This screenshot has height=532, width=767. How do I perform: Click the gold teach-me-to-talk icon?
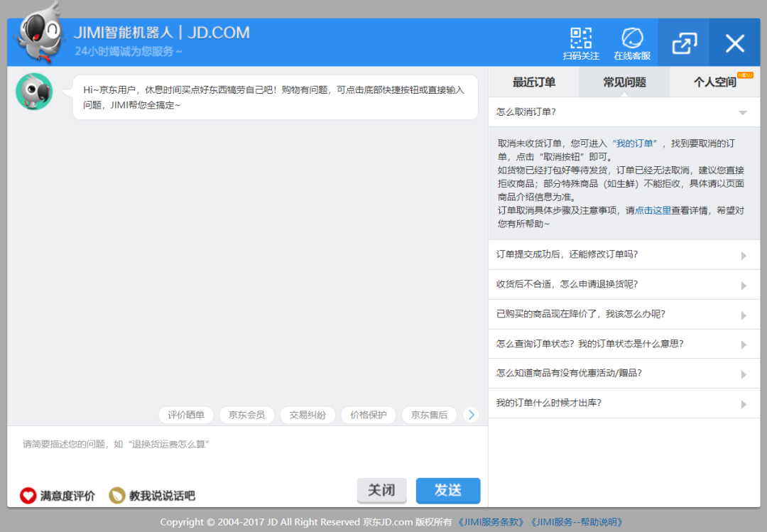pos(117,495)
